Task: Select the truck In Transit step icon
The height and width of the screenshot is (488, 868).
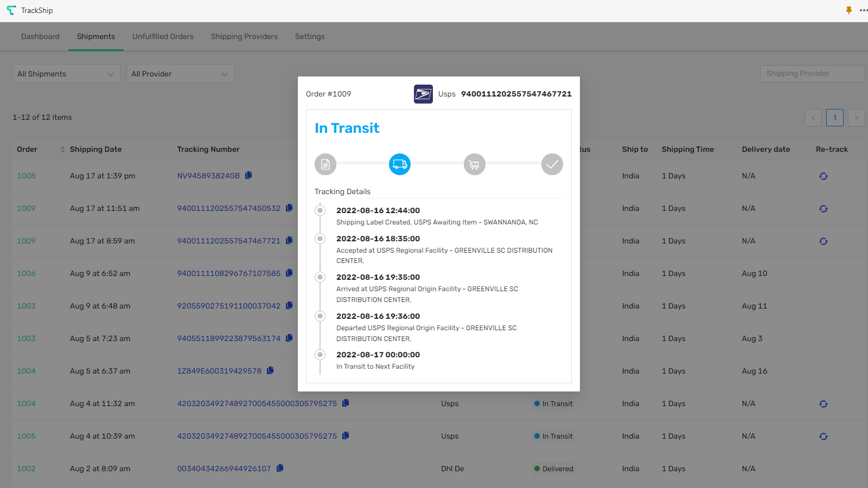Action: coord(400,164)
